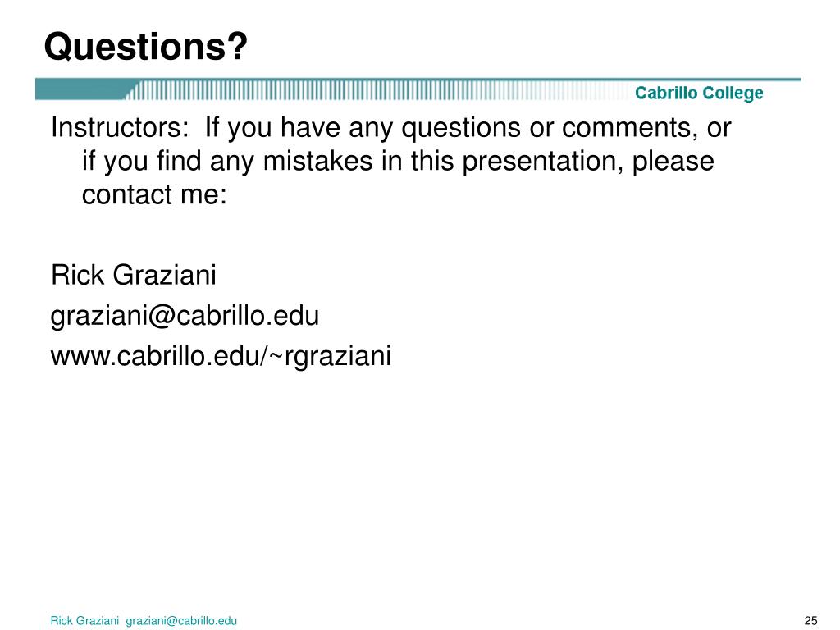The image size is (840, 630).
Task: Click the word "presentation" in the second line
Action: (x=542, y=163)
